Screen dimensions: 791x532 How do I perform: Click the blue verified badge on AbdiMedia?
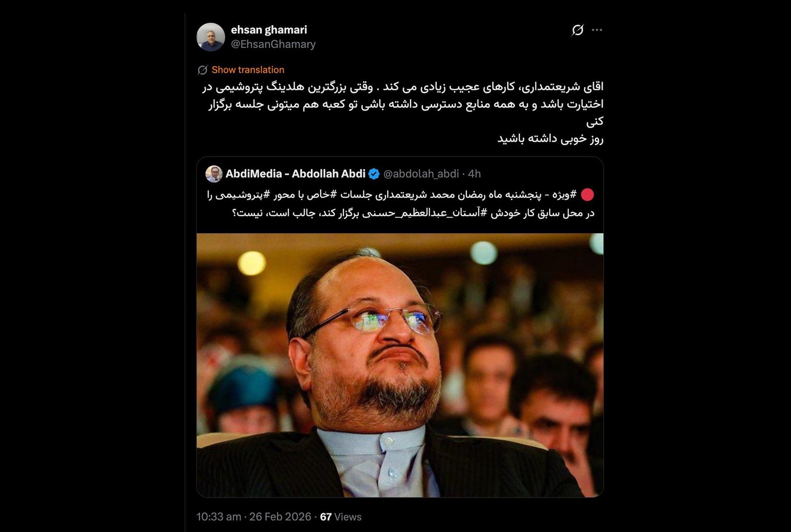[374, 174]
